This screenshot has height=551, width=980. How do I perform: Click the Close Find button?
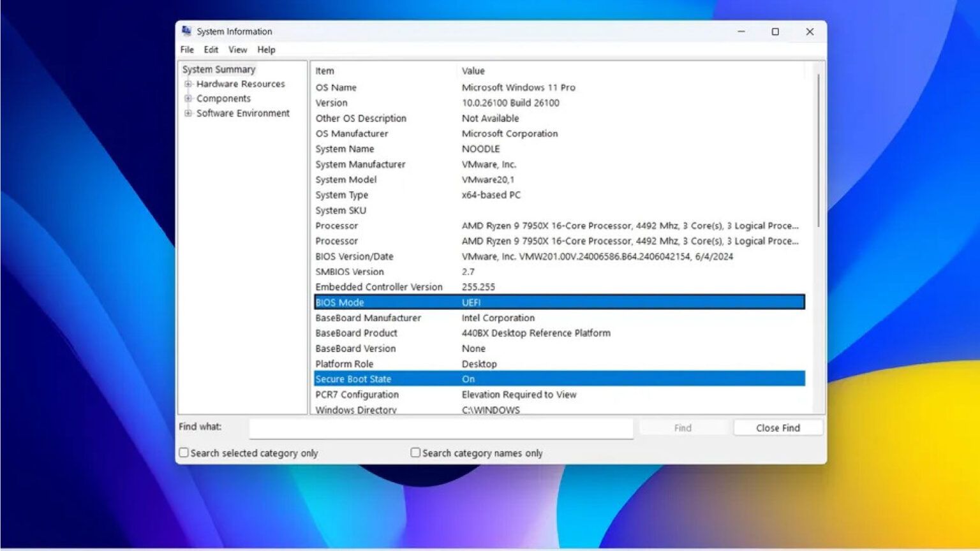coord(778,427)
